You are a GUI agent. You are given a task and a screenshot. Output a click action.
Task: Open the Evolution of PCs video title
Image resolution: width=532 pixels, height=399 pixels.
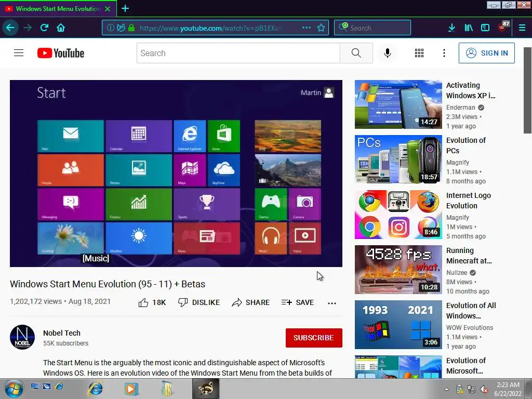(466, 145)
